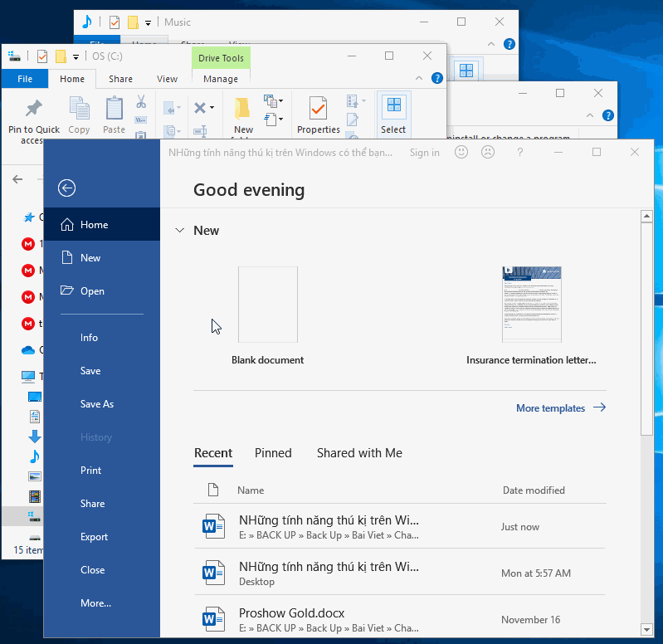The image size is (663, 644).
Task: Click Cut scissors icon in ribbon
Action: [x=141, y=101]
